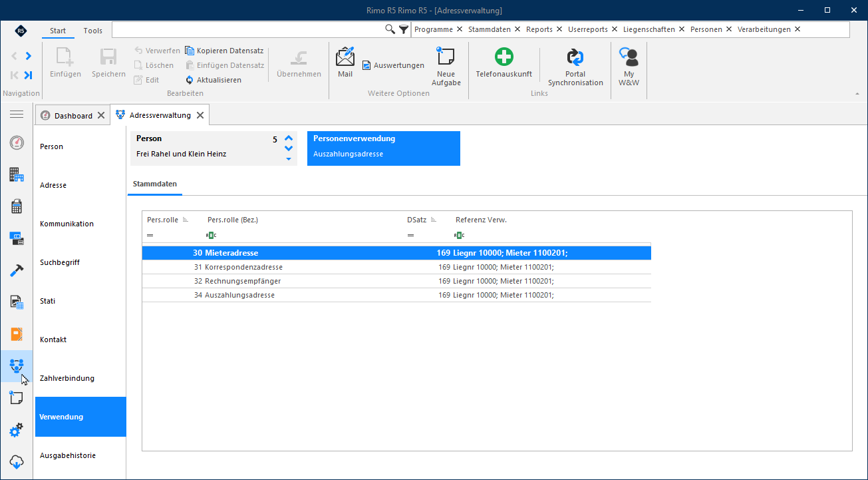This screenshot has height=480, width=868.
Task: Remove the Userreports search tag
Action: [x=615, y=29]
